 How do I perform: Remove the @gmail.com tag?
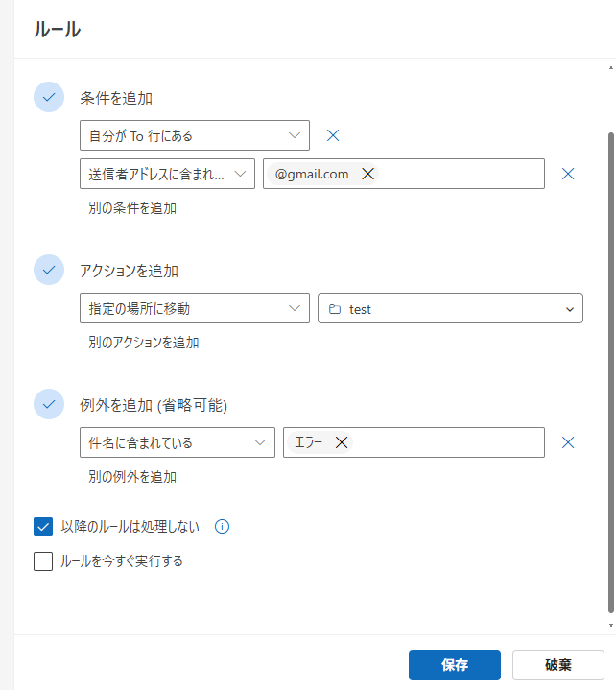point(367,174)
